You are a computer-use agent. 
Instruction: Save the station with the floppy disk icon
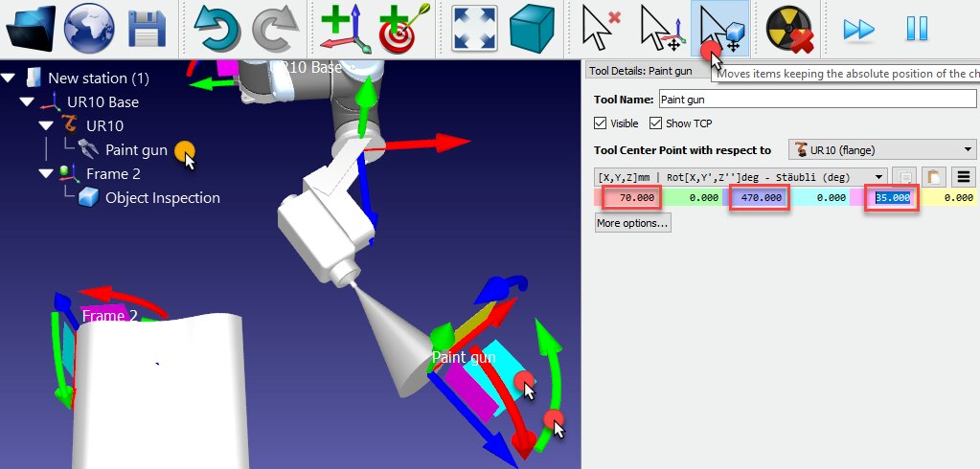pyautogui.click(x=147, y=29)
